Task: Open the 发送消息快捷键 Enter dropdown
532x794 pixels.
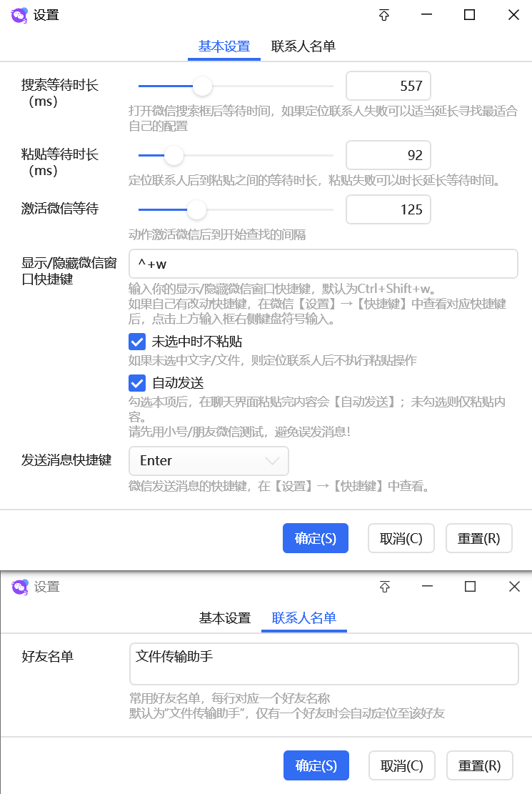Action: [209, 461]
